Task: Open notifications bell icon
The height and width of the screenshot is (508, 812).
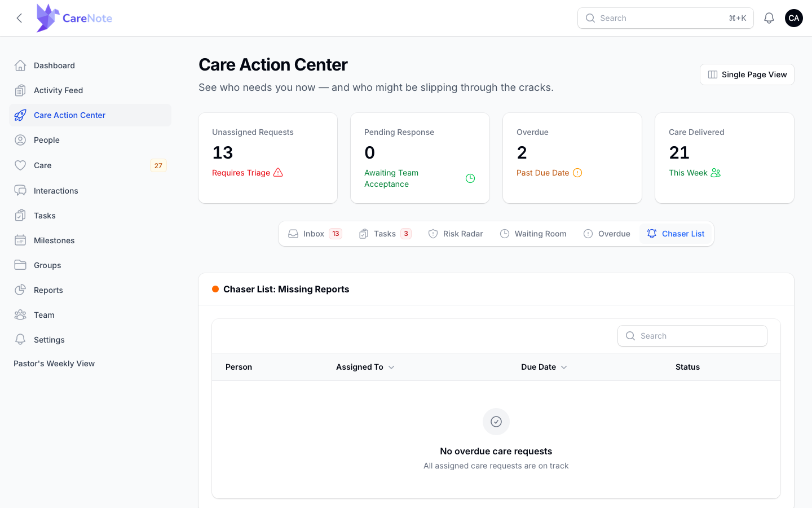Action: [769, 18]
